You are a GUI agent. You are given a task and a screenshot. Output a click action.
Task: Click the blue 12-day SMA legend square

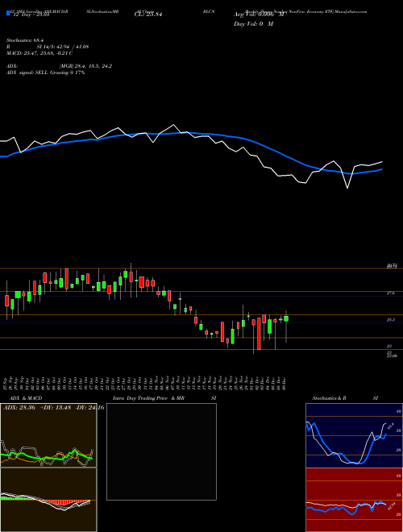pos(8,13)
